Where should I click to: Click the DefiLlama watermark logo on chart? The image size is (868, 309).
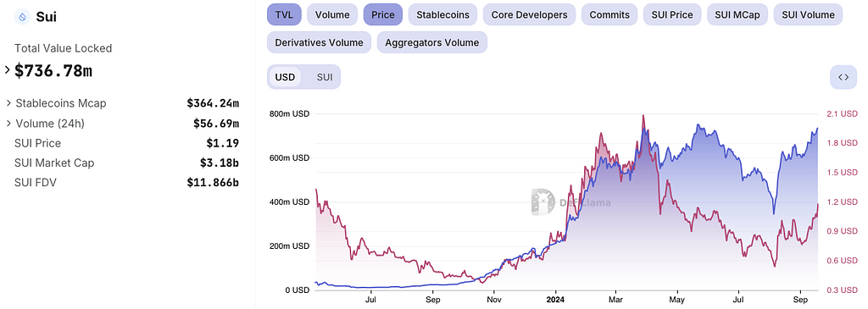coord(543,201)
